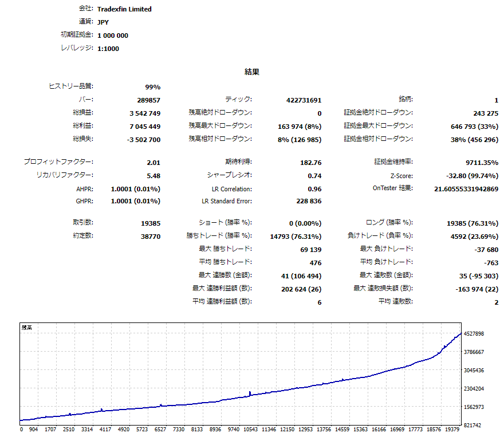The width and height of the screenshot is (504, 437).
Task: Select the loss trades value "4592 (23.69%)"
Action: 474,237
